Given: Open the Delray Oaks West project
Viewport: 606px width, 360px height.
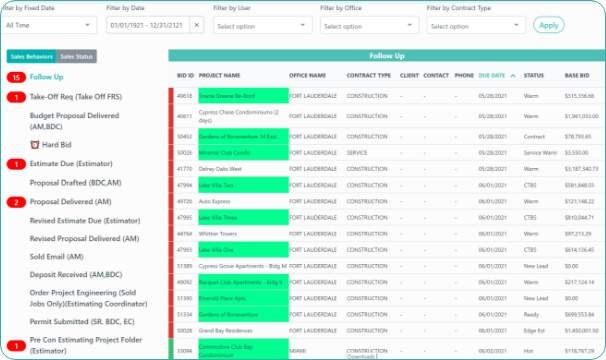Looking at the screenshot, I should pos(220,169).
